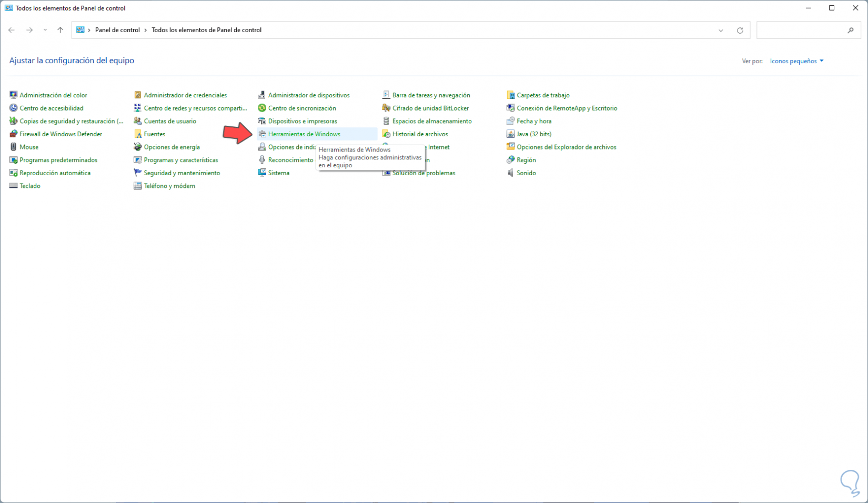Open Centro de redes y recursos compartidos
This screenshot has height=503, width=868.
click(x=196, y=108)
